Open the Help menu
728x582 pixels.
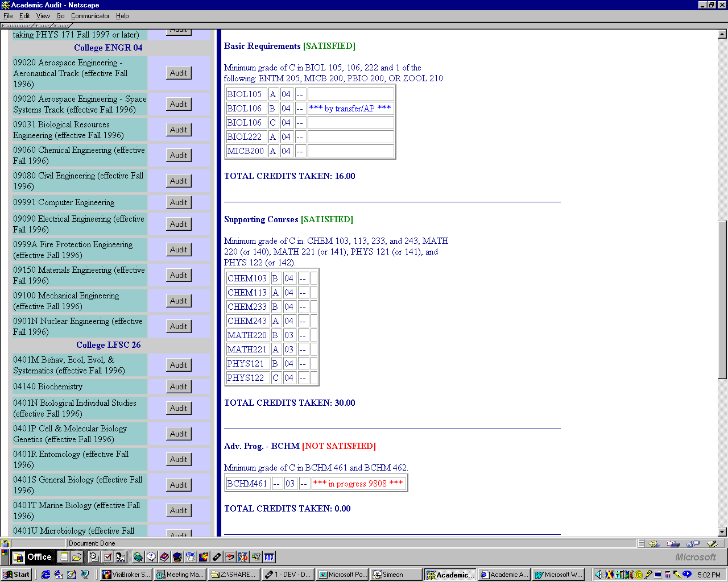click(x=122, y=16)
